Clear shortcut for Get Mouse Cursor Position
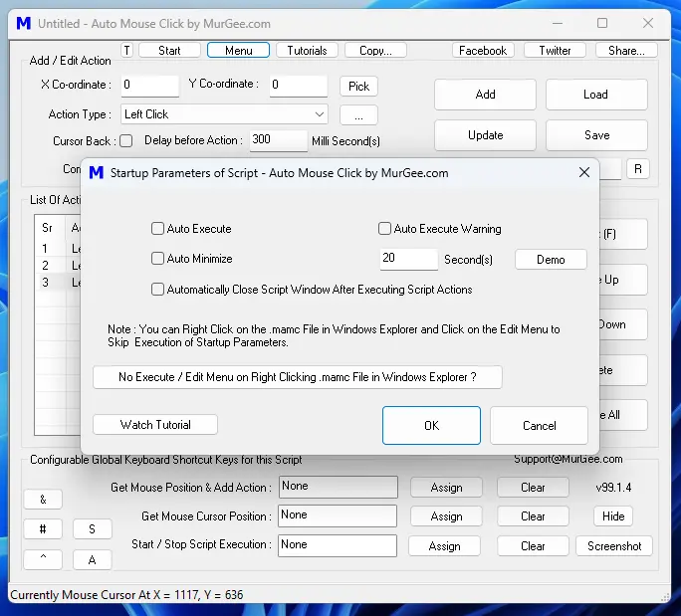This screenshot has width=681, height=616. tap(533, 516)
